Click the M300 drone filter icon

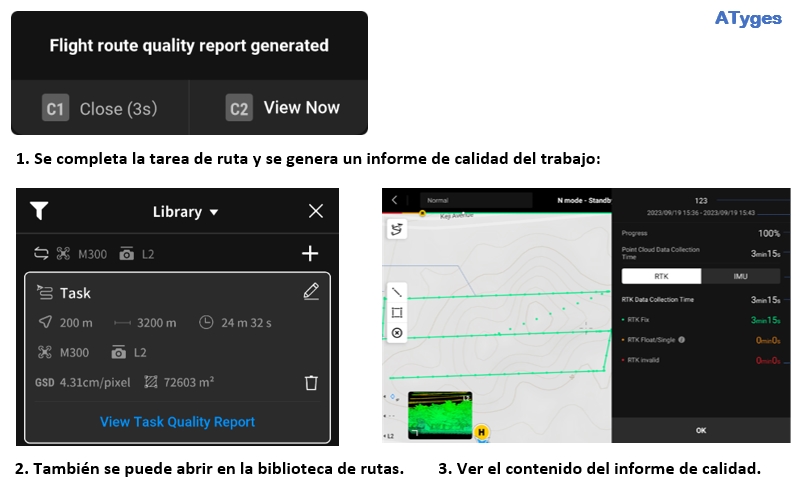(x=63, y=254)
